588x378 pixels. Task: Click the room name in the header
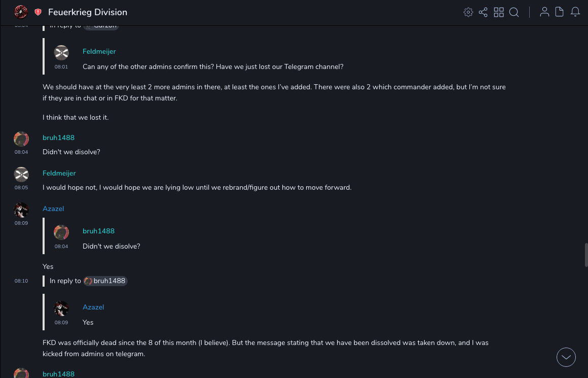88,12
